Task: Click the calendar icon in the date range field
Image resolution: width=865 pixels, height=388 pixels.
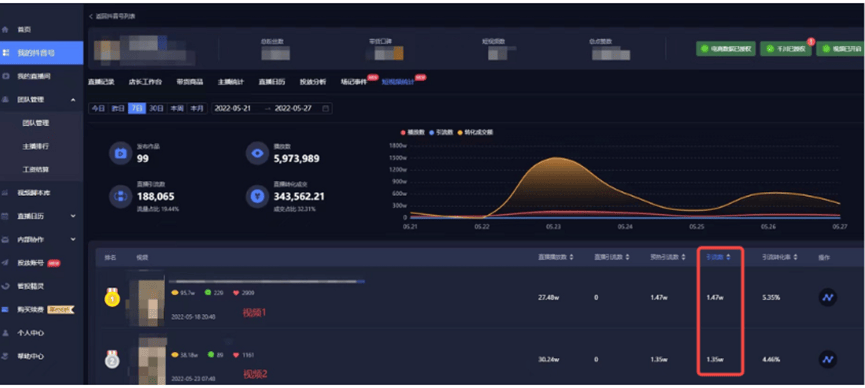Action: [x=325, y=109]
